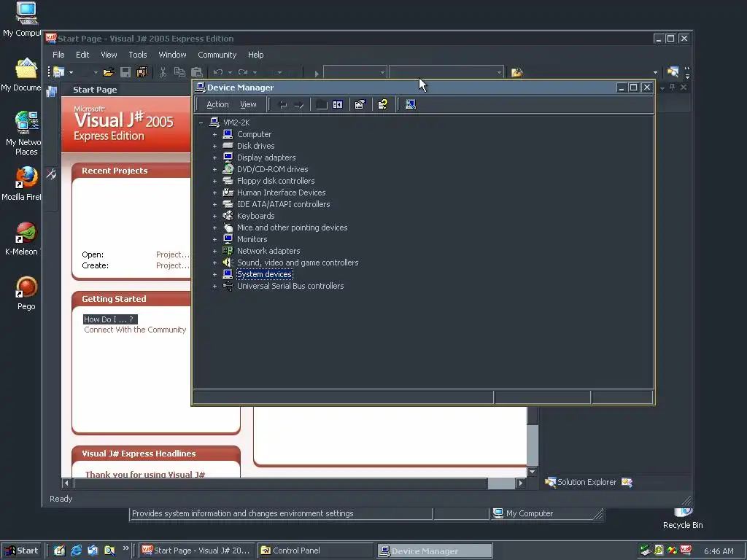The width and height of the screenshot is (747, 560).
Task: Click the Open File folder icon in Visual J# toolbar
Action: tap(108, 72)
